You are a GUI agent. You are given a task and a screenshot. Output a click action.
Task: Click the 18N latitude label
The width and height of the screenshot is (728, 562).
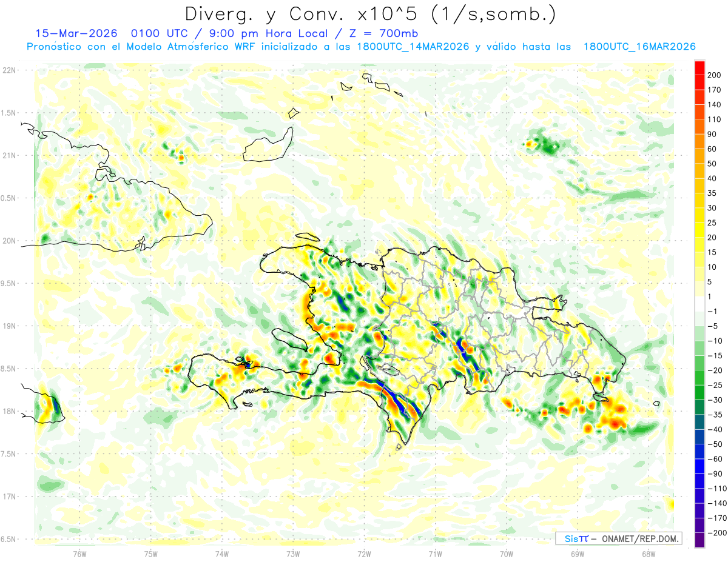point(10,411)
